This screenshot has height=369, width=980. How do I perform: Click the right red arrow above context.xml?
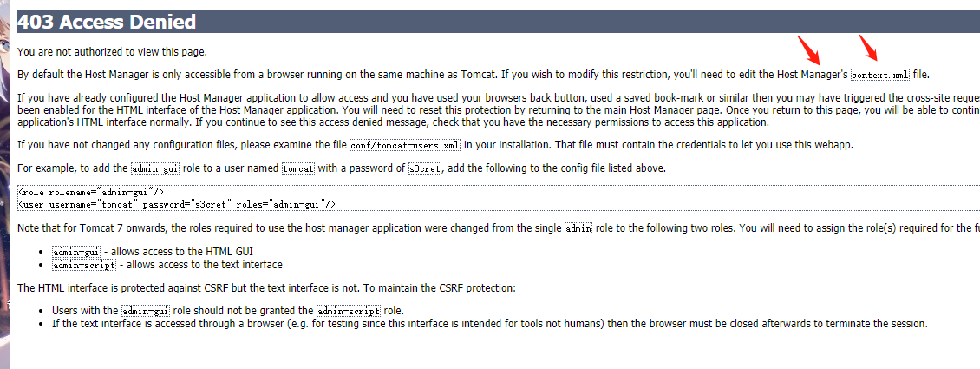(868, 47)
